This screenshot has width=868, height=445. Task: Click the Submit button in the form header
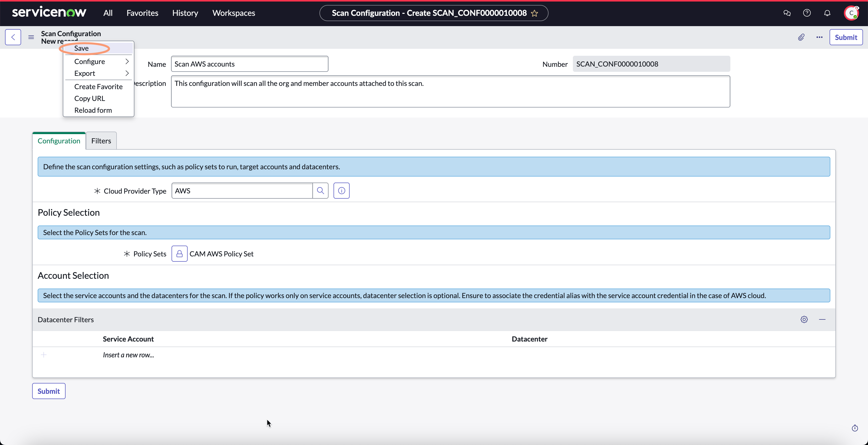(x=846, y=37)
